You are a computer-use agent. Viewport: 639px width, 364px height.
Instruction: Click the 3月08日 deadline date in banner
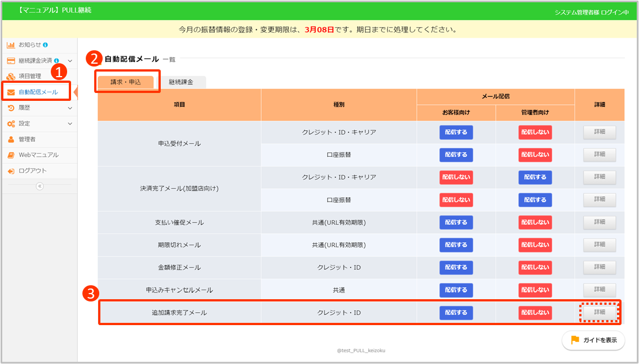(319, 30)
